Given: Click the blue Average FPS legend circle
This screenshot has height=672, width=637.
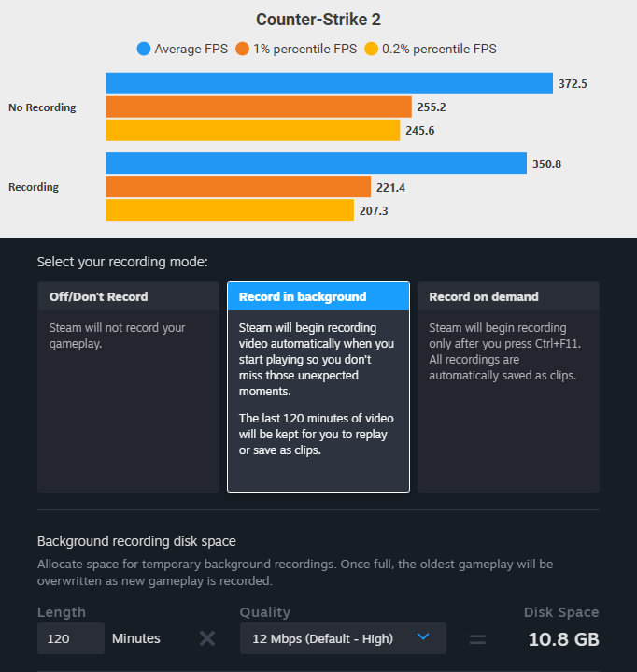Looking at the screenshot, I should tap(144, 49).
